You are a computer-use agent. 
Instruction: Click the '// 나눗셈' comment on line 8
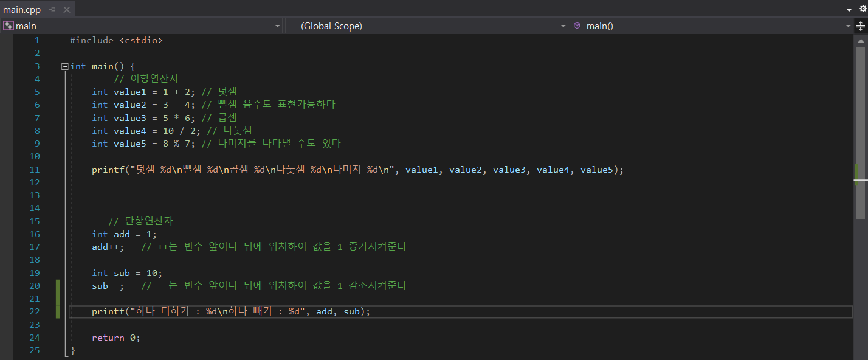229,131
